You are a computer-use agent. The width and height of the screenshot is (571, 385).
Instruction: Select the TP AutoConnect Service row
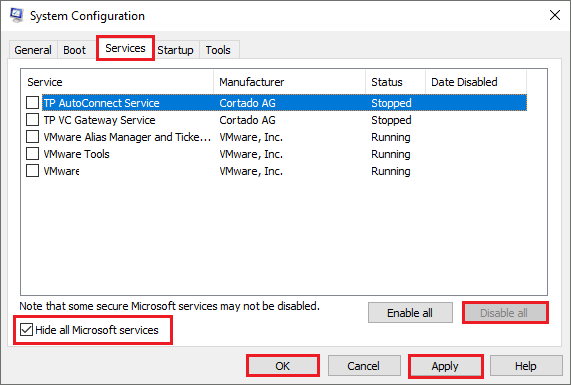click(284, 103)
